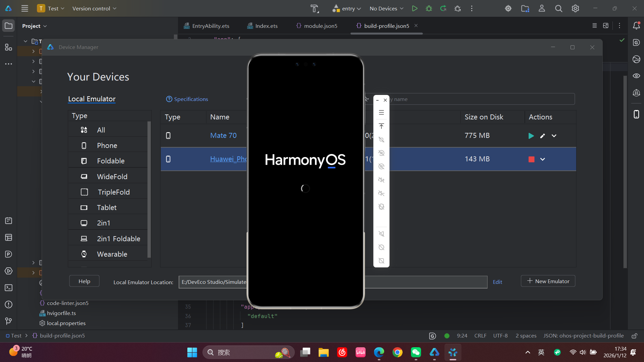
Task: Select the Foldable device type
Action: click(x=110, y=161)
